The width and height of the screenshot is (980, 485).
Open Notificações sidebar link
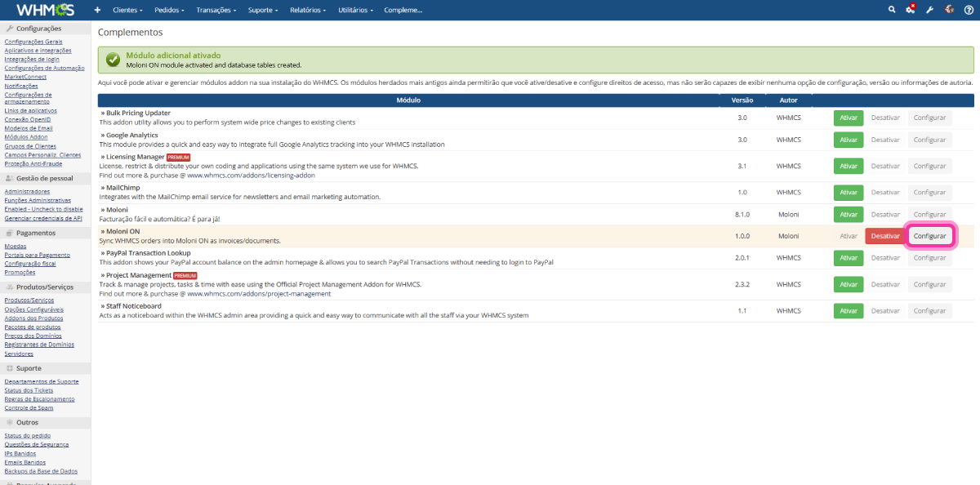21,86
